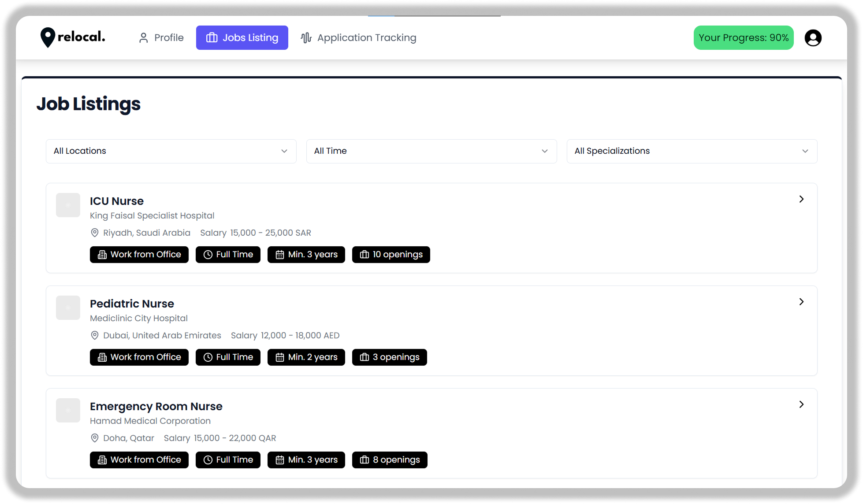Click the relocal map pin logo

(48, 37)
